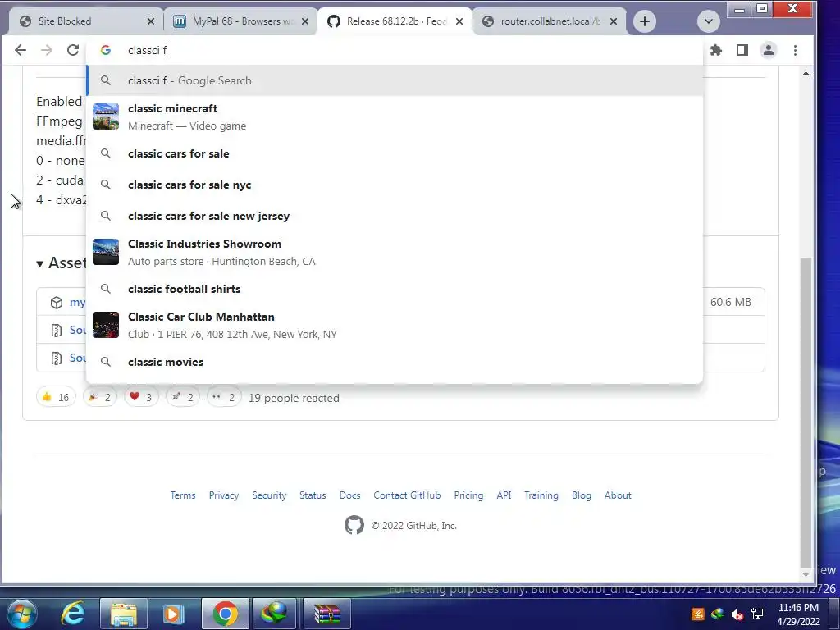The height and width of the screenshot is (630, 840).
Task: Open media player taskbar icon
Action: tap(172, 614)
